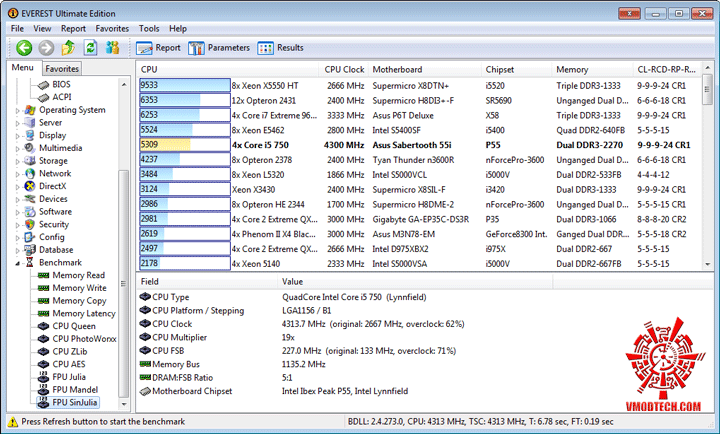Open benchmark Results
The width and height of the screenshot is (720, 434).
(x=281, y=48)
